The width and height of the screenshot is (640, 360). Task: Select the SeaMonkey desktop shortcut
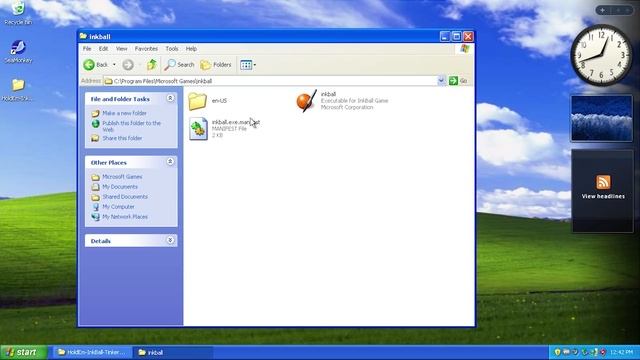click(18, 52)
